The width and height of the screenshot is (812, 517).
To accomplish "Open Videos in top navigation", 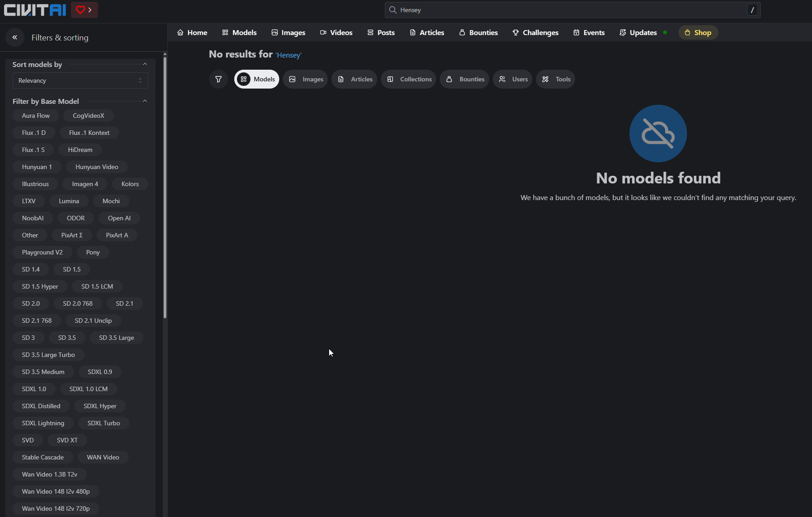I will pyautogui.click(x=336, y=32).
